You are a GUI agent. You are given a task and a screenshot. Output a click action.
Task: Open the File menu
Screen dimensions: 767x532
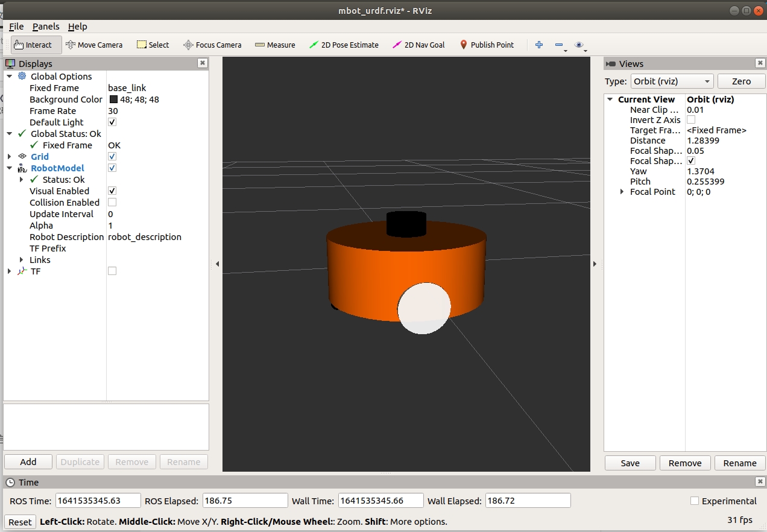(x=16, y=27)
